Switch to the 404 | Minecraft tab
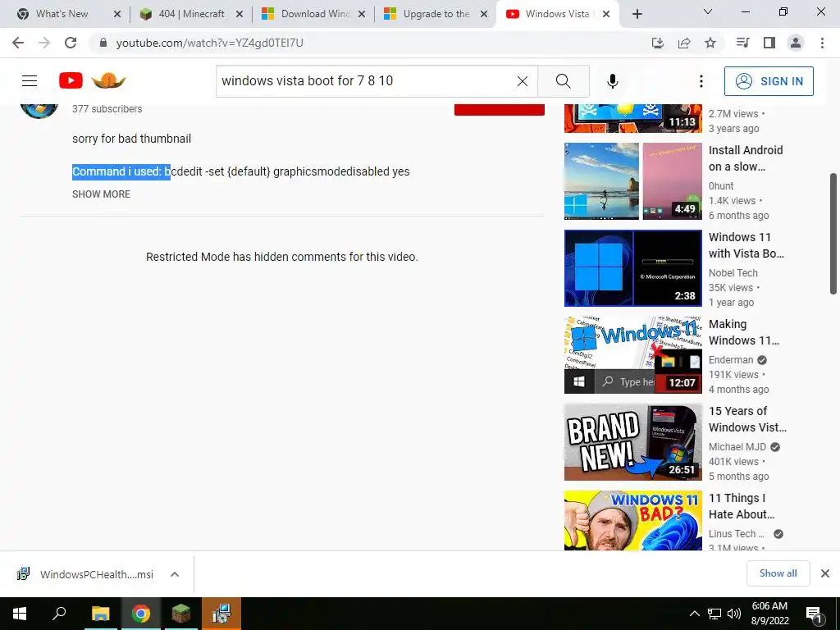 (191, 14)
